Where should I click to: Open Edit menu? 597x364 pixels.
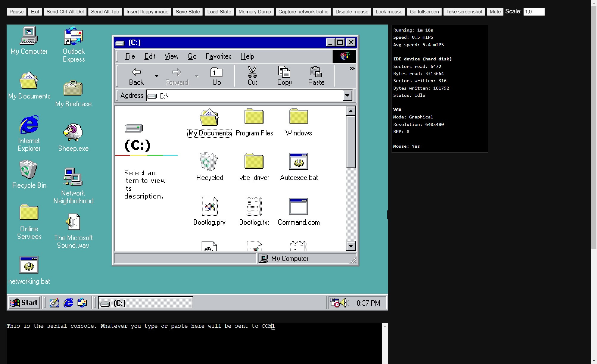coord(150,56)
